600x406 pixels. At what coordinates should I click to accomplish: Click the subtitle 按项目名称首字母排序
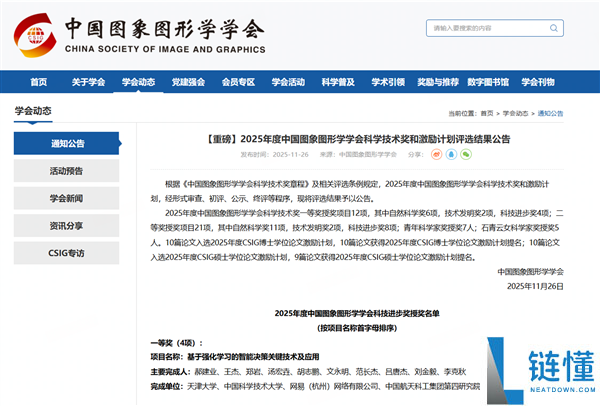[357, 328]
